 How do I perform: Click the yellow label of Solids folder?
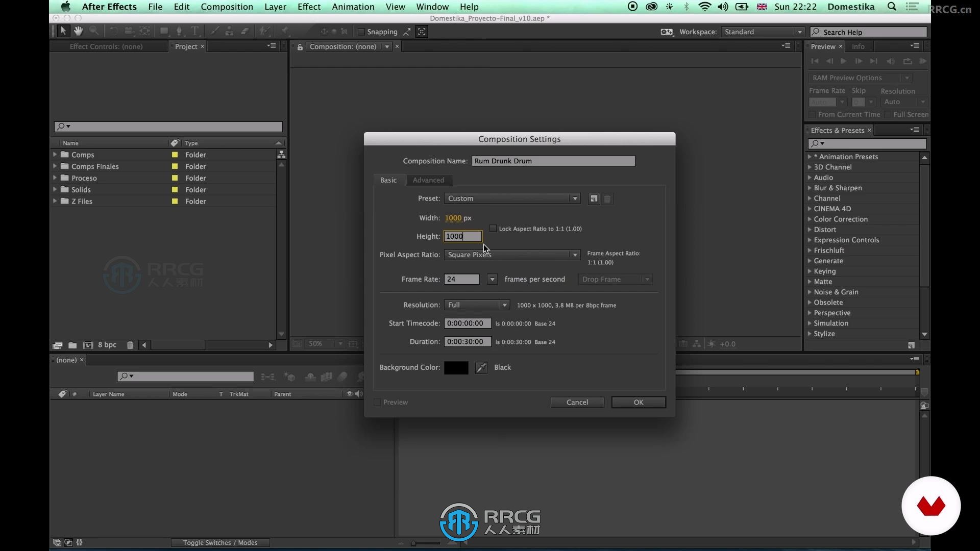(x=175, y=190)
